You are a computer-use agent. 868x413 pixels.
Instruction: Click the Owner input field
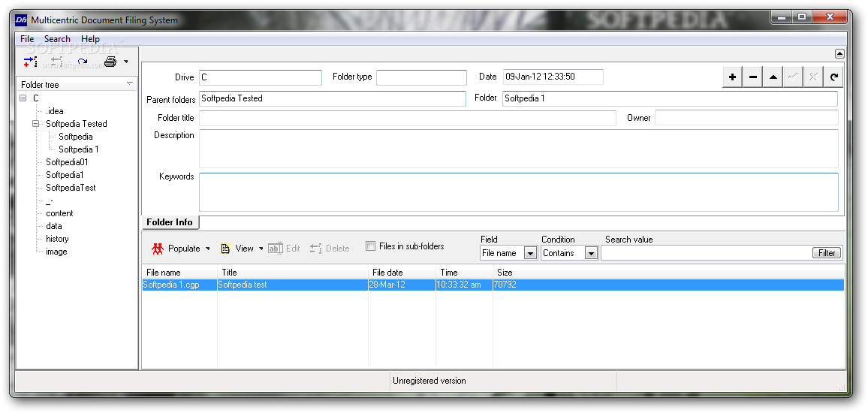click(746, 117)
